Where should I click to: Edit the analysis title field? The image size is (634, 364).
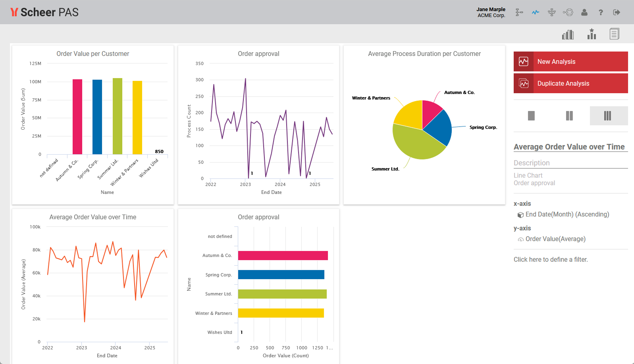(x=569, y=147)
